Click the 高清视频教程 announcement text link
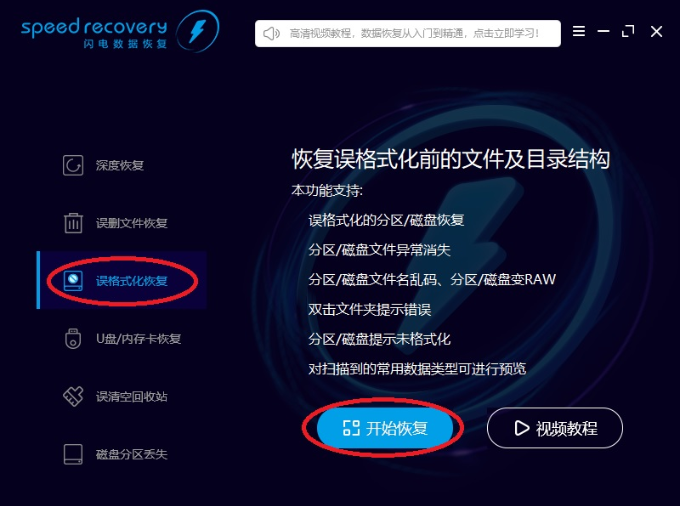 (x=414, y=33)
